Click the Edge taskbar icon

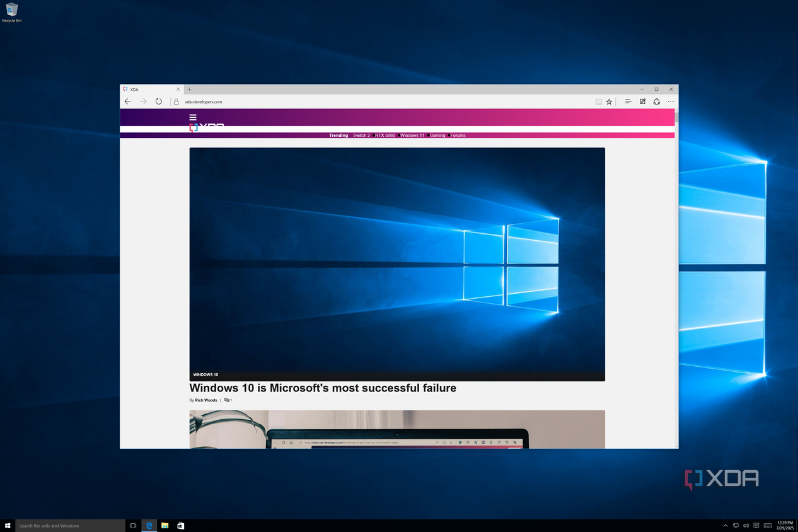pos(149,526)
